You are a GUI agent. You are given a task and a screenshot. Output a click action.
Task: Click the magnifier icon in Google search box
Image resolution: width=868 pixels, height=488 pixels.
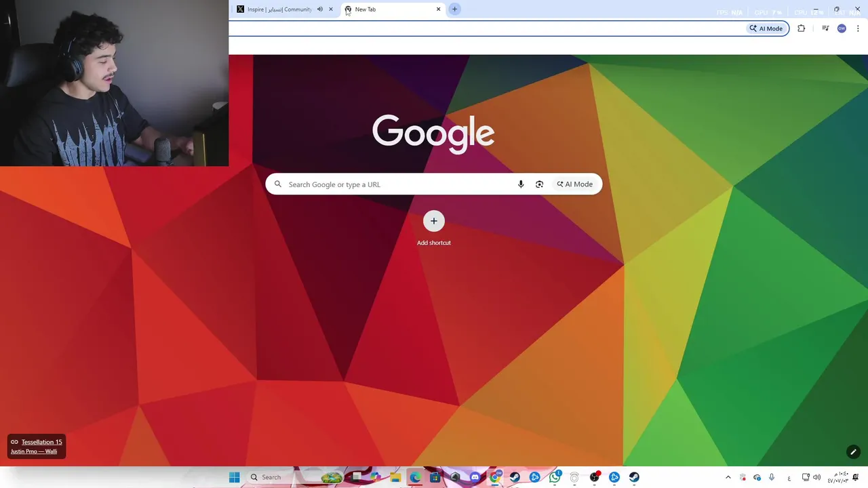(x=277, y=184)
